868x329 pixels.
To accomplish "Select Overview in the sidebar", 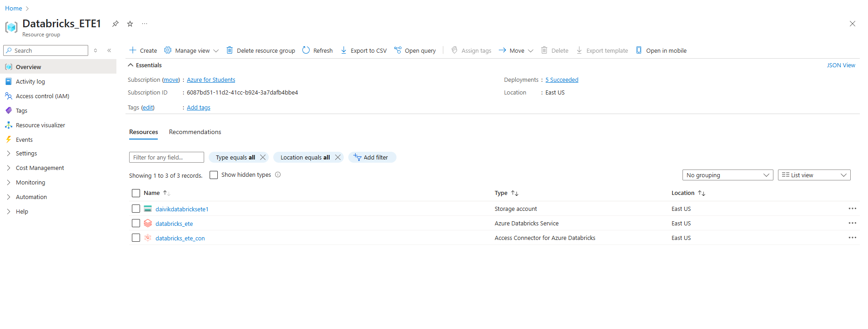I will coord(58,67).
